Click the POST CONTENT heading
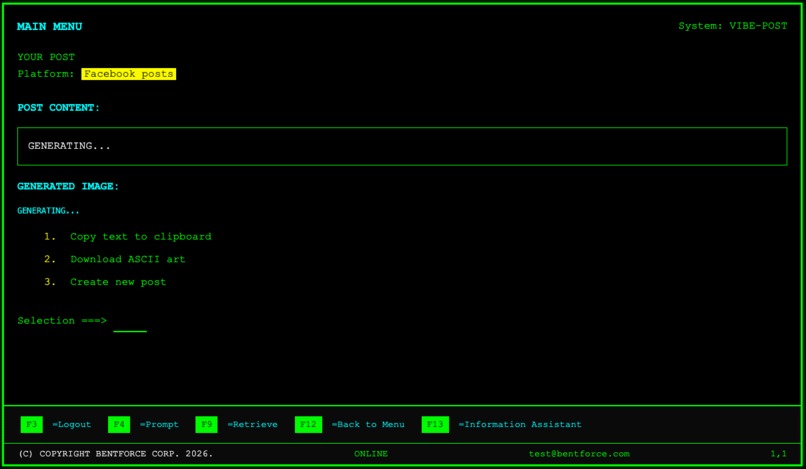806x469 pixels. 59,107
